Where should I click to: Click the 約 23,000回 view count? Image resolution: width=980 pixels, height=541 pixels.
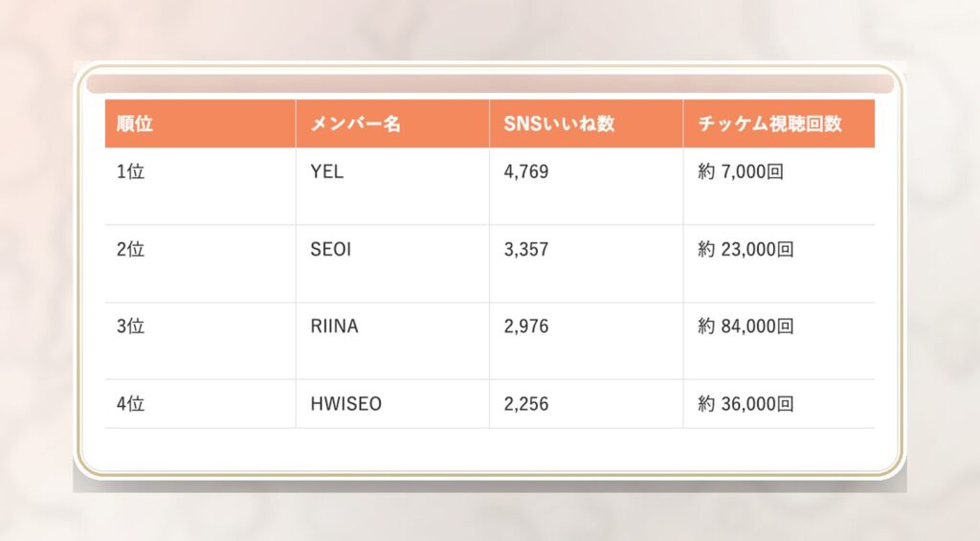[x=746, y=250]
